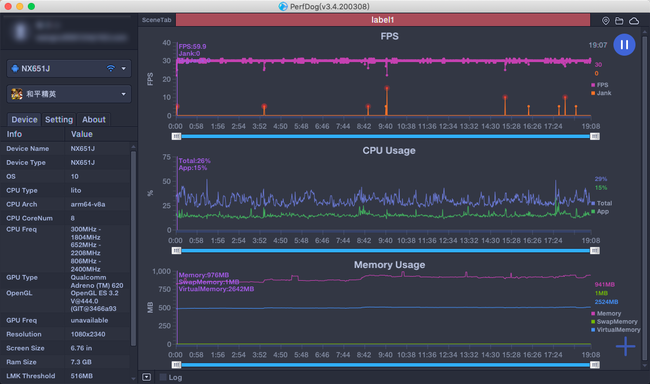650x384 pixels.
Task: Select the Resolution value 1080x2340
Action: point(87,334)
